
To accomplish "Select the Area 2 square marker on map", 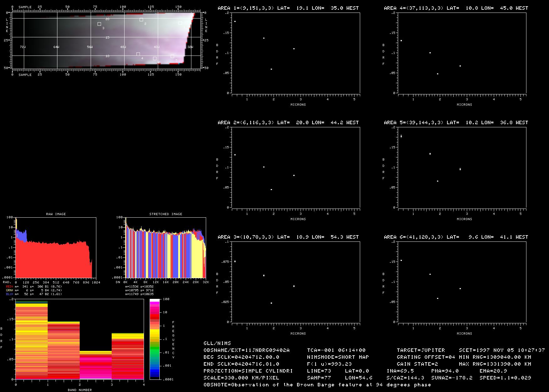I will (141, 20).
